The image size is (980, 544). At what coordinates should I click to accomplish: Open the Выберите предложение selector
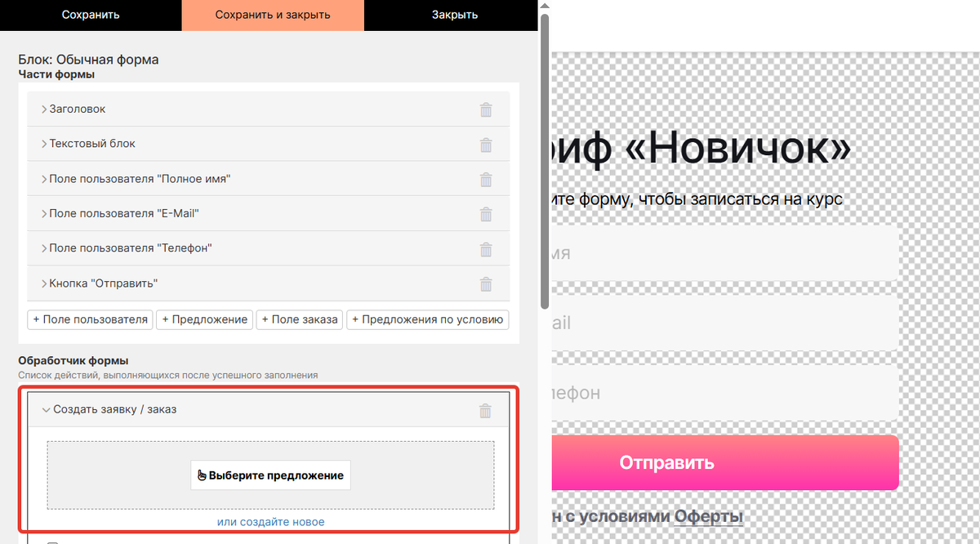[270, 475]
